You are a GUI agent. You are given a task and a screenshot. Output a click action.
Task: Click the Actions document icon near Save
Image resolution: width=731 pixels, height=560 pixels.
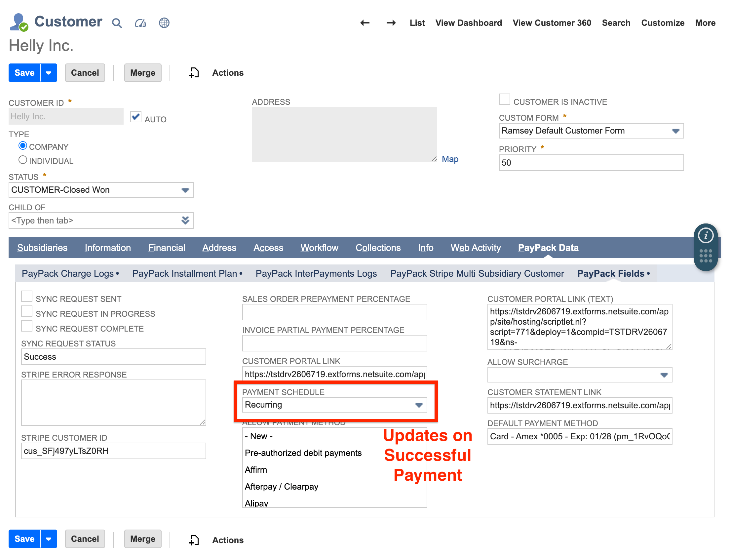tap(193, 72)
